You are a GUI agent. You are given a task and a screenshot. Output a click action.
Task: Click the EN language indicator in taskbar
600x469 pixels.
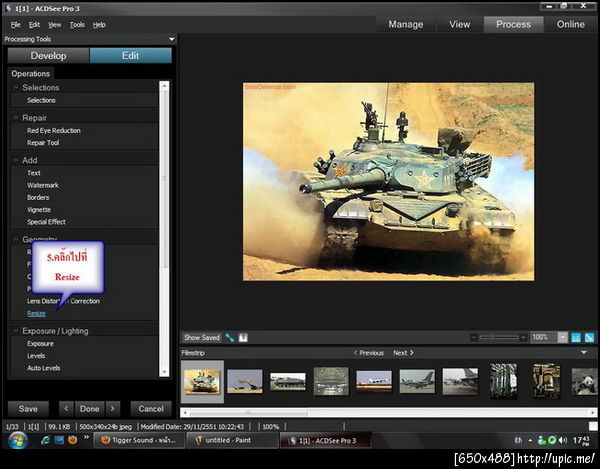point(518,440)
